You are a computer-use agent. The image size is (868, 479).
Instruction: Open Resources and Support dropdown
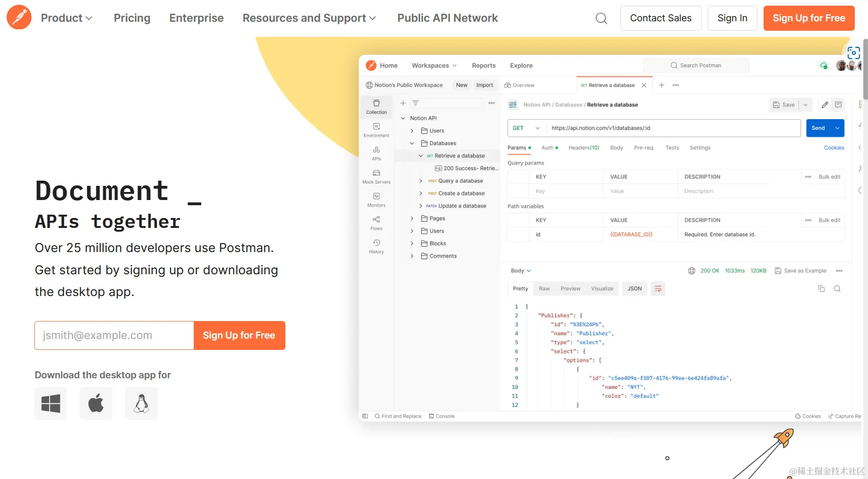pos(309,18)
